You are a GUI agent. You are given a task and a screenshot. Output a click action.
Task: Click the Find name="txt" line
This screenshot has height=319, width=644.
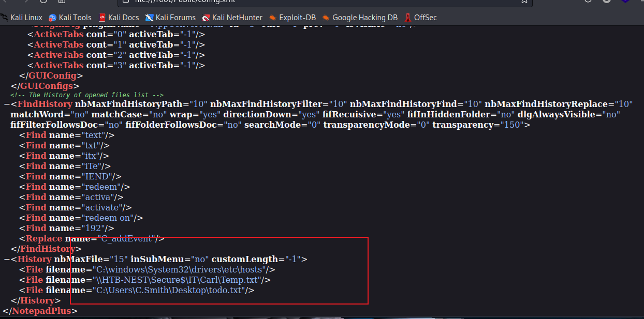tap(64, 145)
